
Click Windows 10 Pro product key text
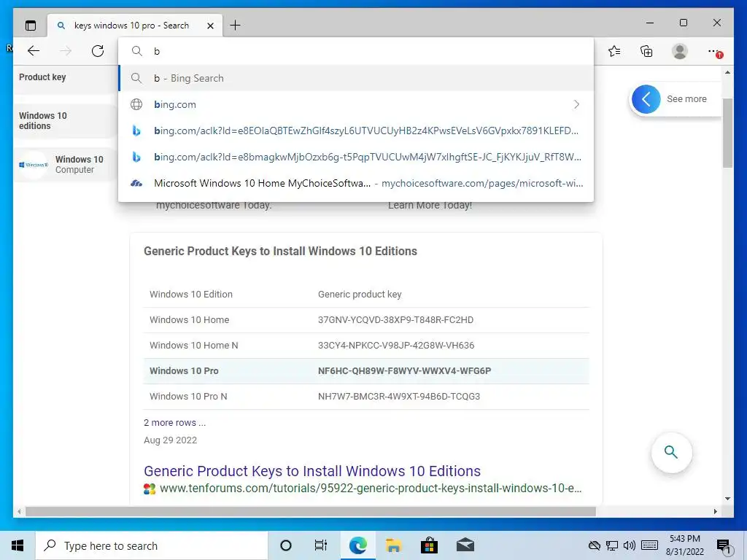point(404,370)
